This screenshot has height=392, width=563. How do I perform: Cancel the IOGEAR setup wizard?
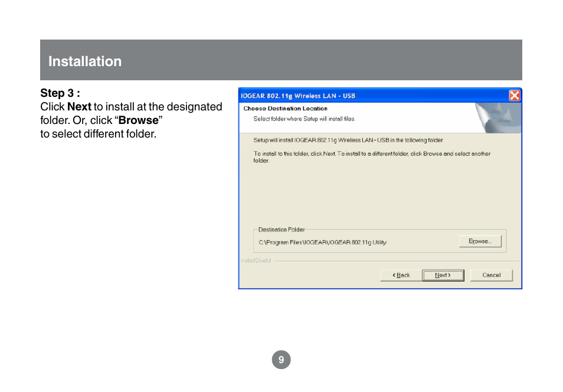point(491,275)
